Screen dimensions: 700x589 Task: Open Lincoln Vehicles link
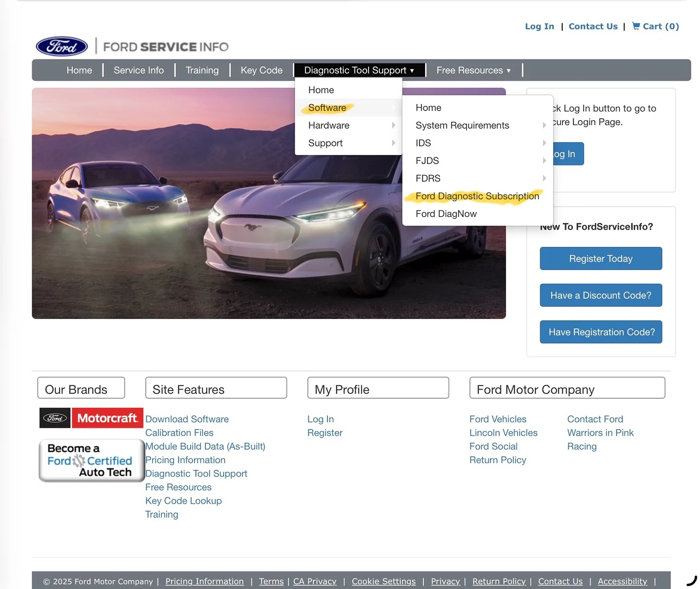click(503, 433)
